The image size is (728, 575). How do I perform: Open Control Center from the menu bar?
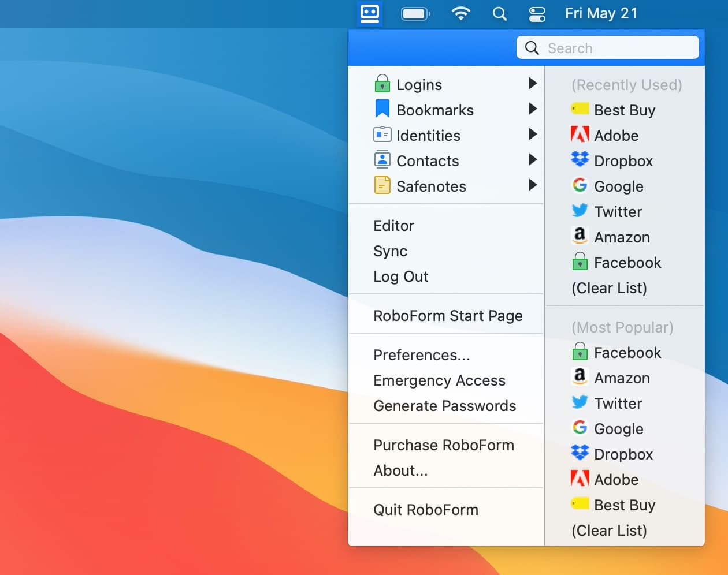click(x=537, y=14)
